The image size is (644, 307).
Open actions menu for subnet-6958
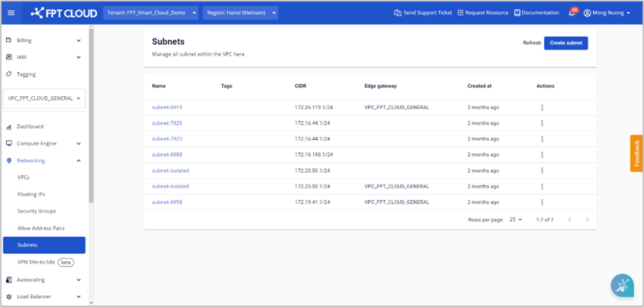[542, 202]
